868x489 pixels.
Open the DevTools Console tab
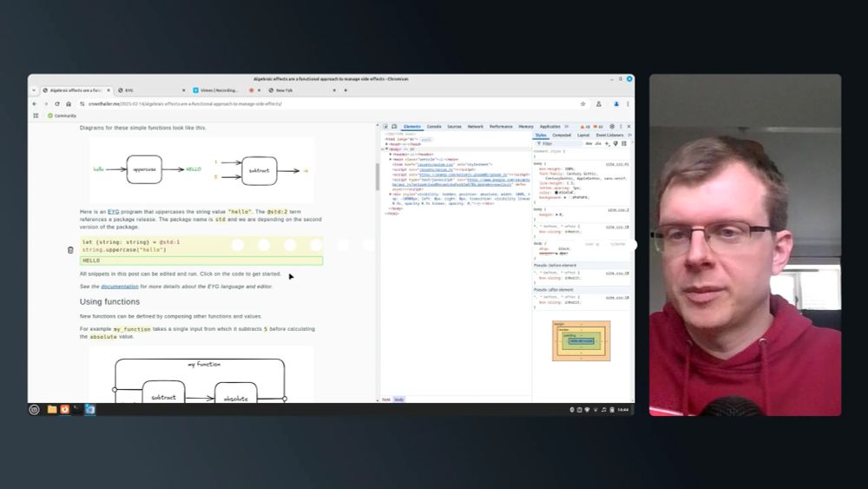(434, 127)
